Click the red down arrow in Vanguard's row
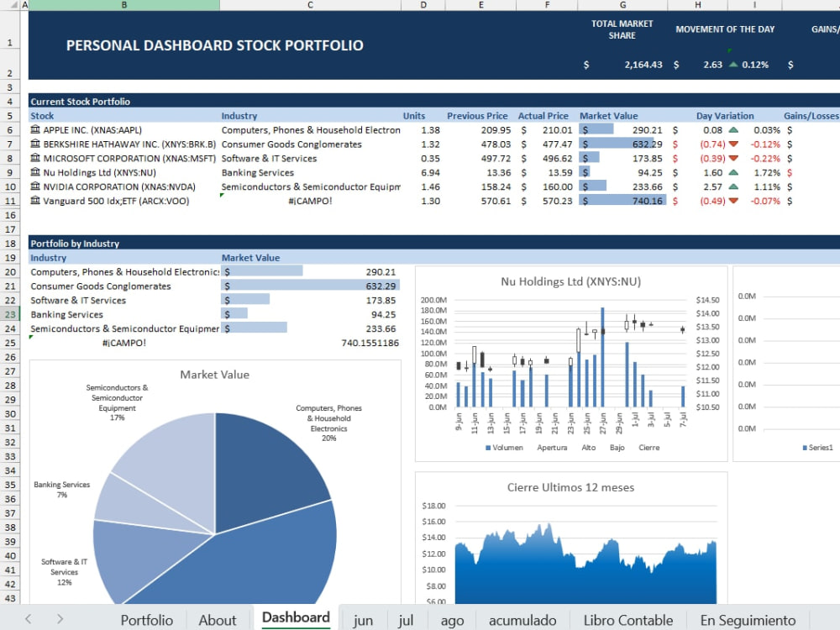This screenshot has height=630, width=840. 733,201
